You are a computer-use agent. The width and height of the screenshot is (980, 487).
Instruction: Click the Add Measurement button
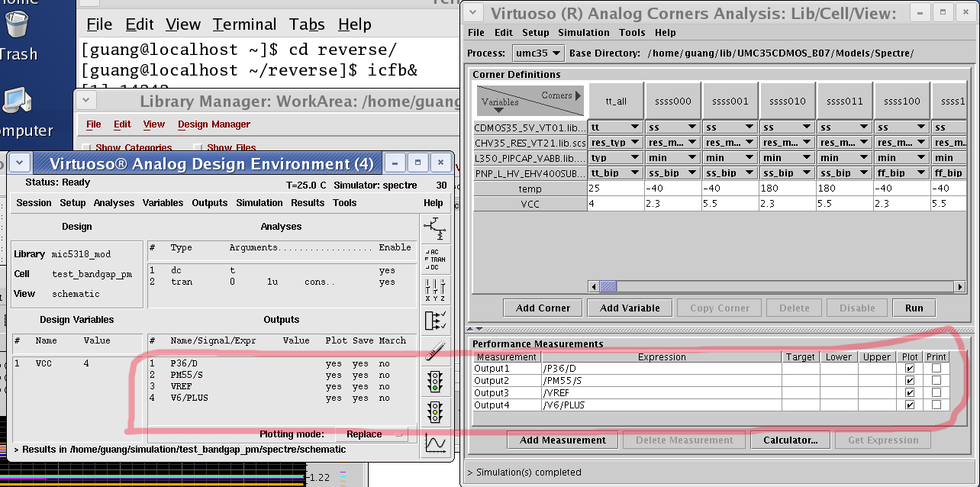[x=563, y=440]
